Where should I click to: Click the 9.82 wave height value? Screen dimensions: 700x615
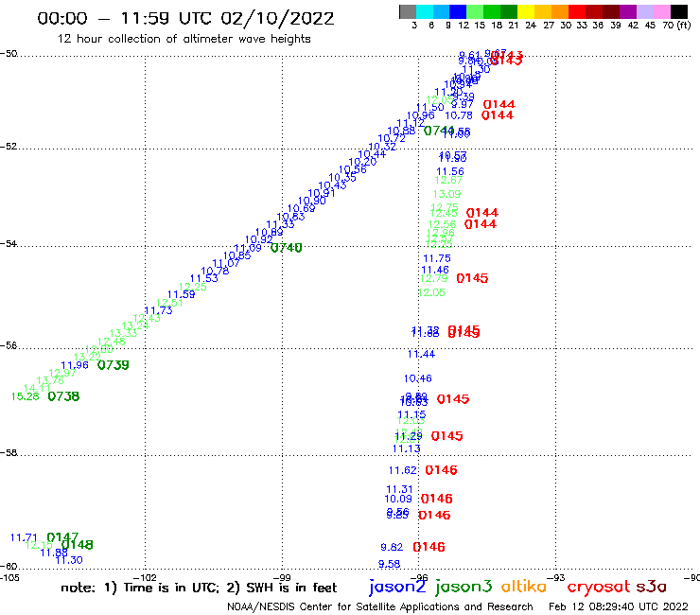(392, 547)
